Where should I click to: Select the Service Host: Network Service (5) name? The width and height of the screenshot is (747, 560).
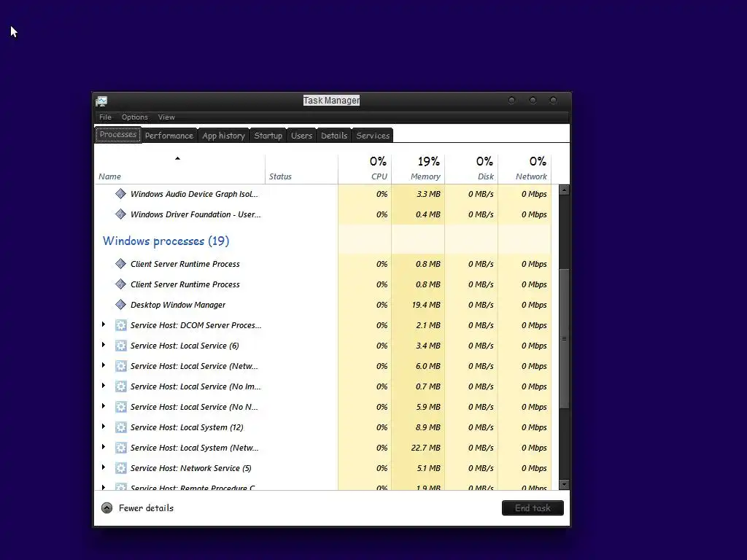pos(190,469)
